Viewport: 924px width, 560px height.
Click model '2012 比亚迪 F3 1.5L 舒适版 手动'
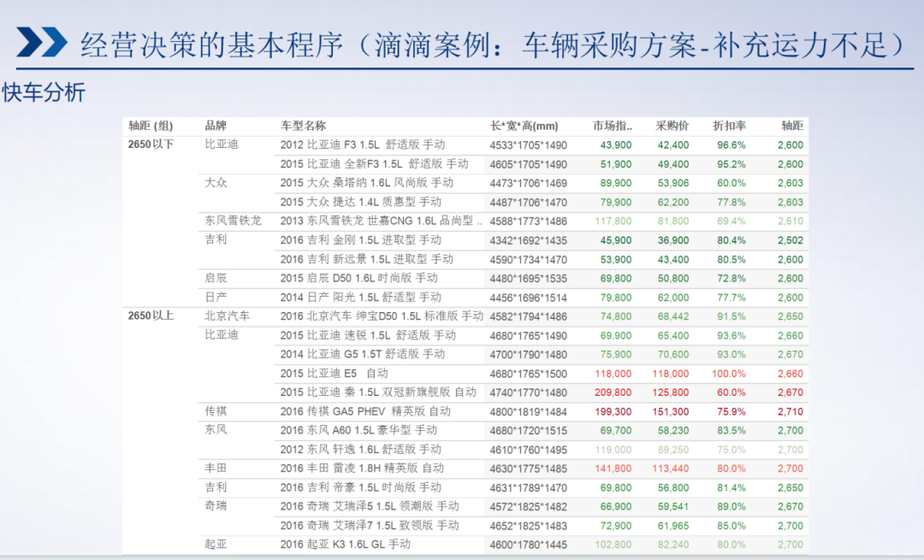click(x=363, y=144)
